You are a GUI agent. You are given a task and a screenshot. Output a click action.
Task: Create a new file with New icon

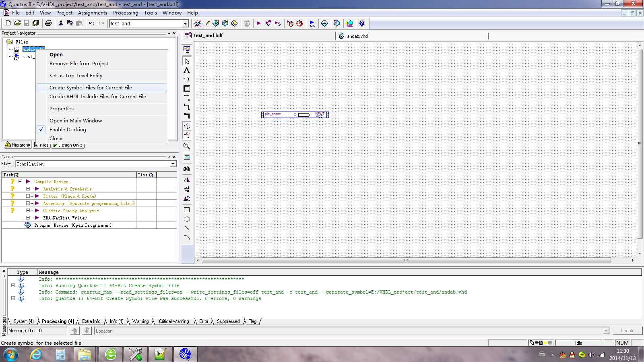pyautogui.click(x=8, y=23)
